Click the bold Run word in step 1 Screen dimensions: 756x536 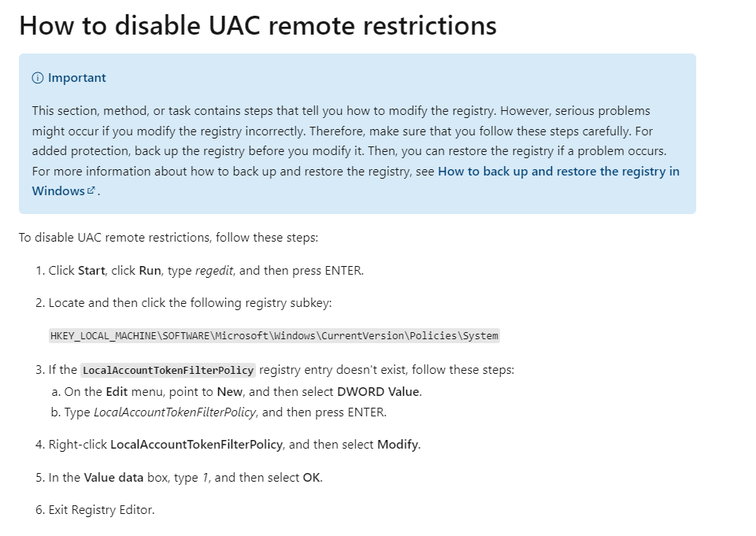pyautogui.click(x=150, y=271)
